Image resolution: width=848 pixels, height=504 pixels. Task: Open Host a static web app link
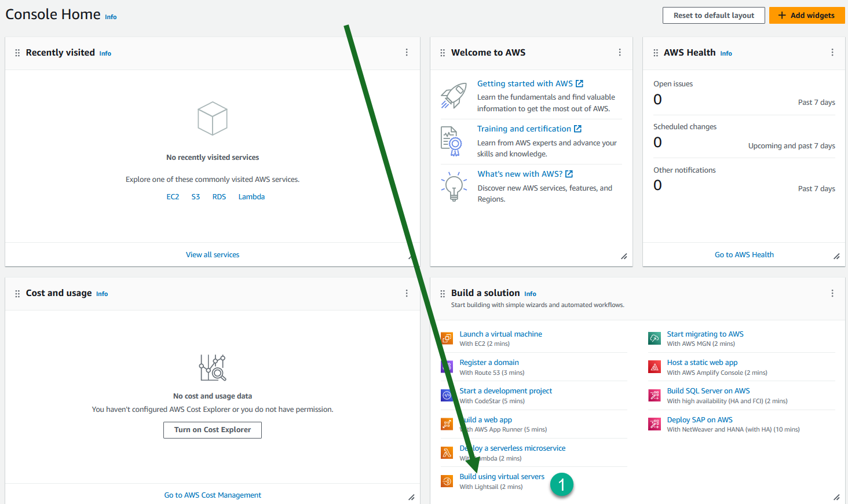702,363
